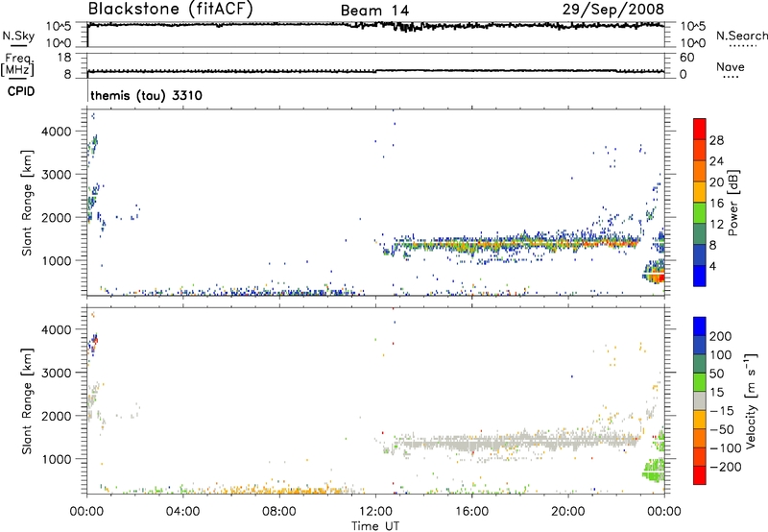The height and width of the screenshot is (532, 768).
Task: Click the '−200' label on Velocity colorbar
Action: point(726,467)
